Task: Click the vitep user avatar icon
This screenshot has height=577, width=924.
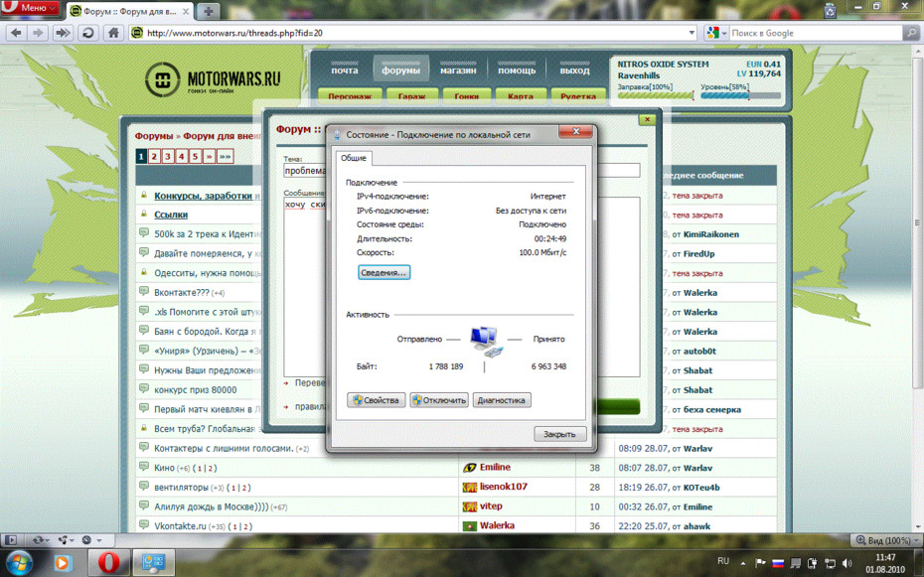Action: coord(470,506)
